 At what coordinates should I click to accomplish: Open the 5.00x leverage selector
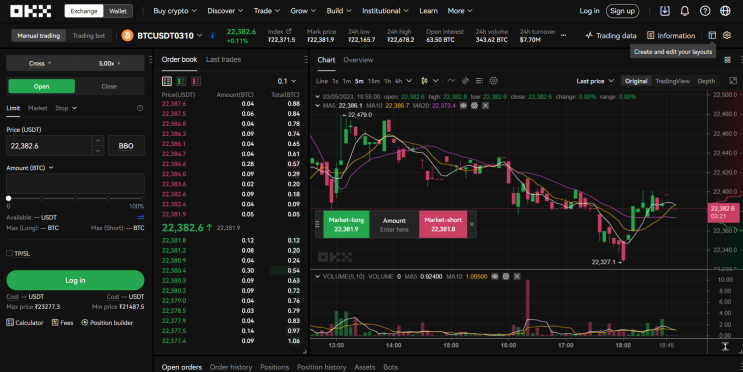(x=109, y=63)
